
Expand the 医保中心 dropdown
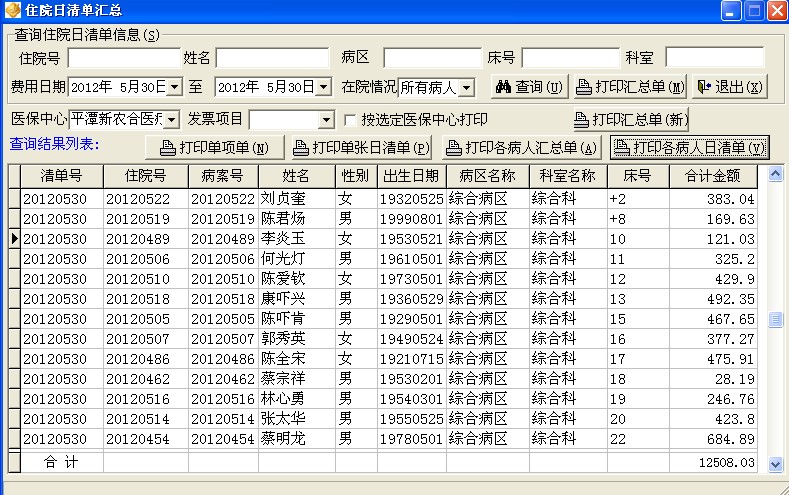click(172, 120)
